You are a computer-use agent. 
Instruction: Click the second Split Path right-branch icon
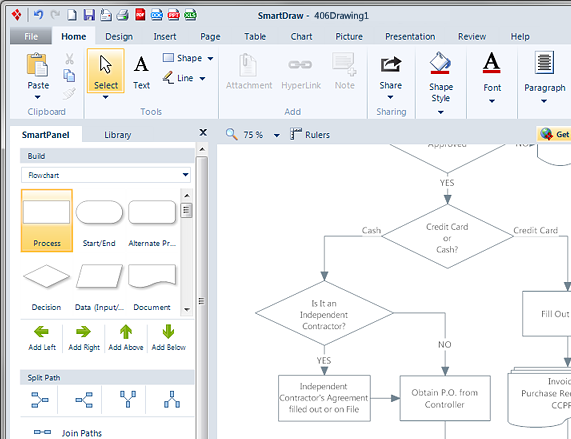[84, 400]
